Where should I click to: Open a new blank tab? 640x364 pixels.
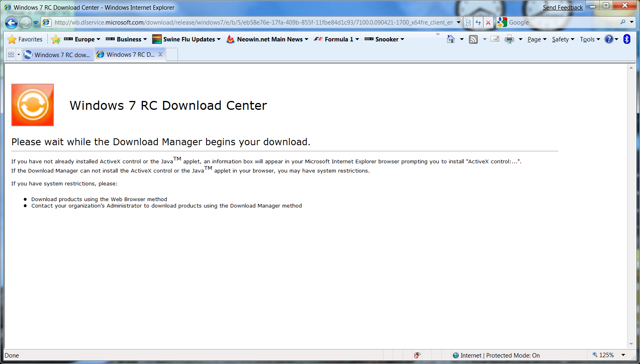172,54
